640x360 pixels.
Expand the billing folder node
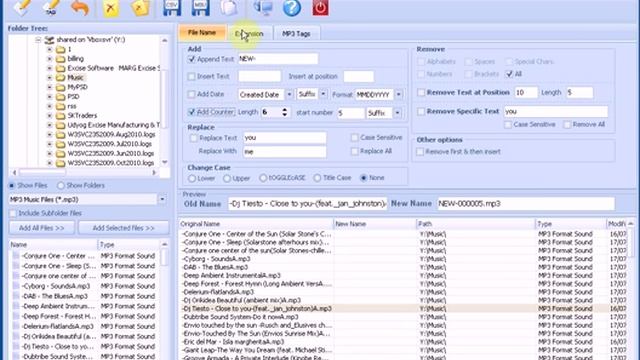(x=49, y=59)
